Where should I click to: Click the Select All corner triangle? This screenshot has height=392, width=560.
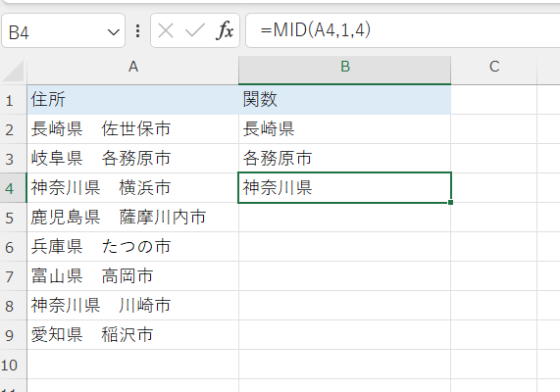pos(14,71)
